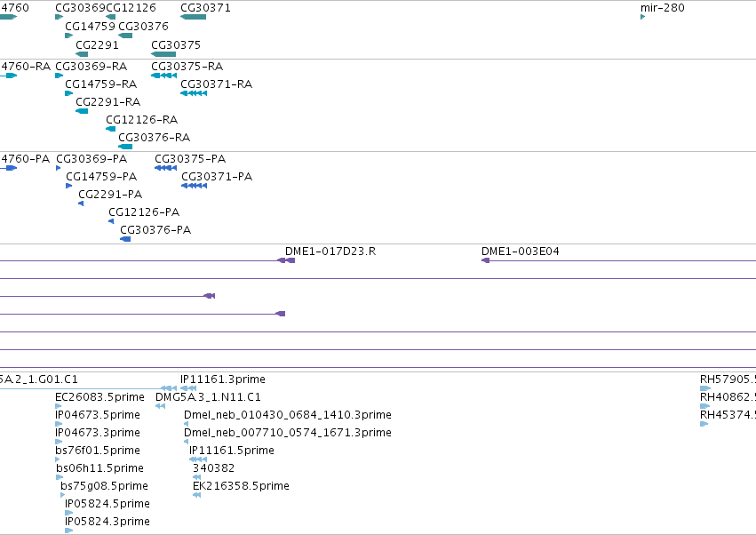Click the CG30375-RA transcript arrow glyph
Viewport: 756px width, 535px height.
[x=164, y=76]
